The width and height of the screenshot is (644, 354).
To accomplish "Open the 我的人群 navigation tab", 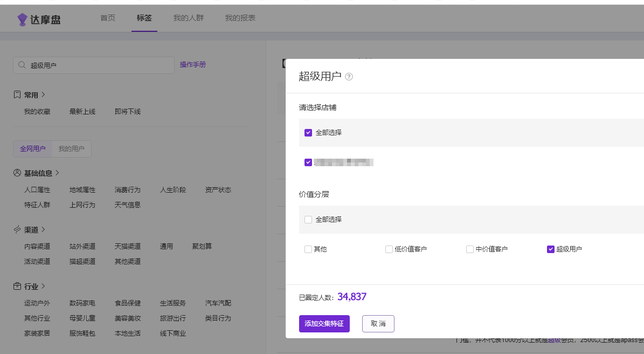I will point(189,18).
